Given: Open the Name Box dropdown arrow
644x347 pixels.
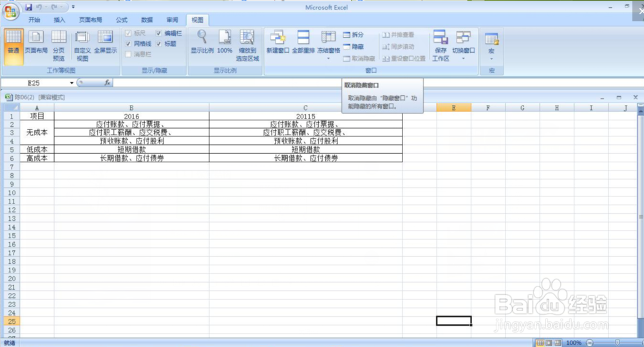Looking at the screenshot, I should pyautogui.click(x=71, y=83).
